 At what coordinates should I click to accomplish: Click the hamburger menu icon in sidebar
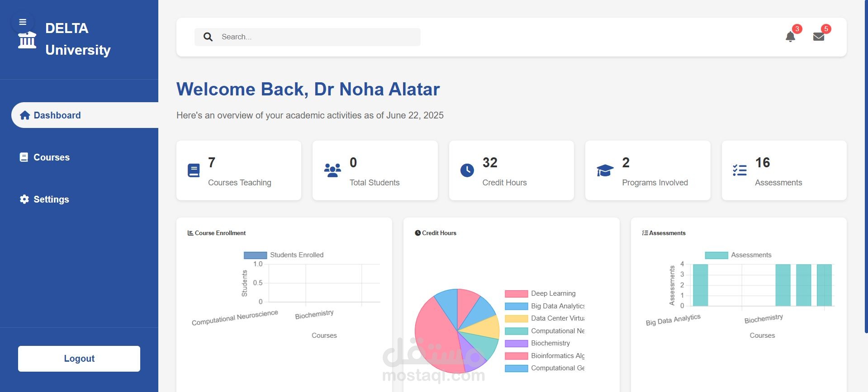(x=23, y=22)
